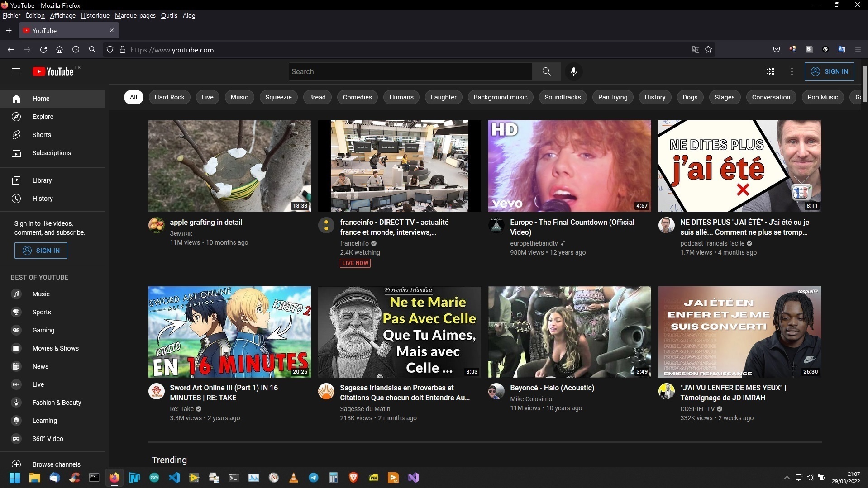Click the LIVE NOW badge
Screen dimensions: 868x488
[355, 263]
